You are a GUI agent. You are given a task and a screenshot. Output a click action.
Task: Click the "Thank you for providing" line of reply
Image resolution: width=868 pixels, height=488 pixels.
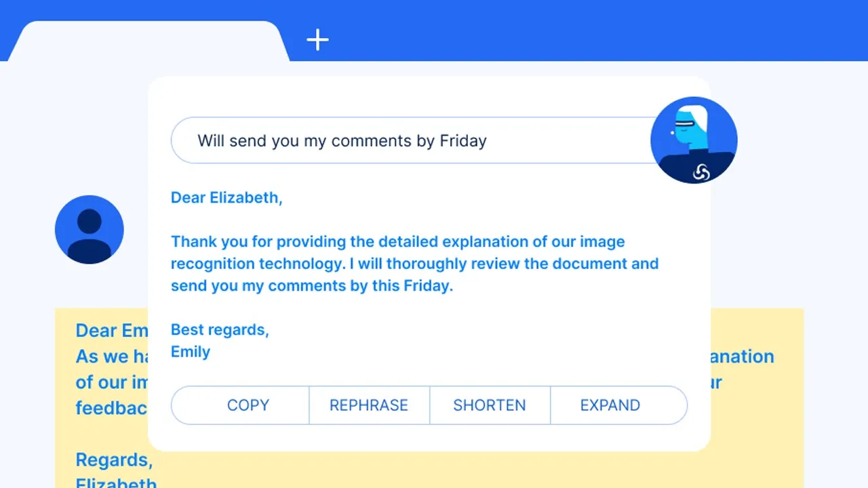click(x=397, y=242)
